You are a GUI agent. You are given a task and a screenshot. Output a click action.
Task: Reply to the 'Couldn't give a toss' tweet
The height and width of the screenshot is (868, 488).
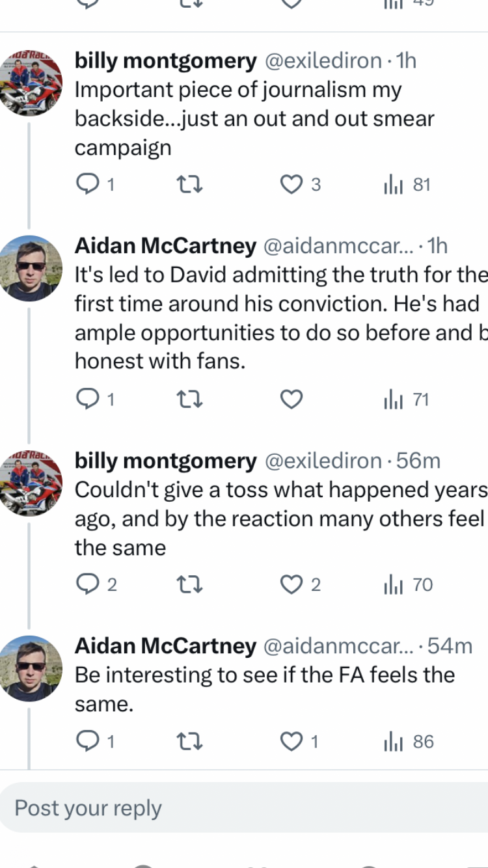[87, 585]
